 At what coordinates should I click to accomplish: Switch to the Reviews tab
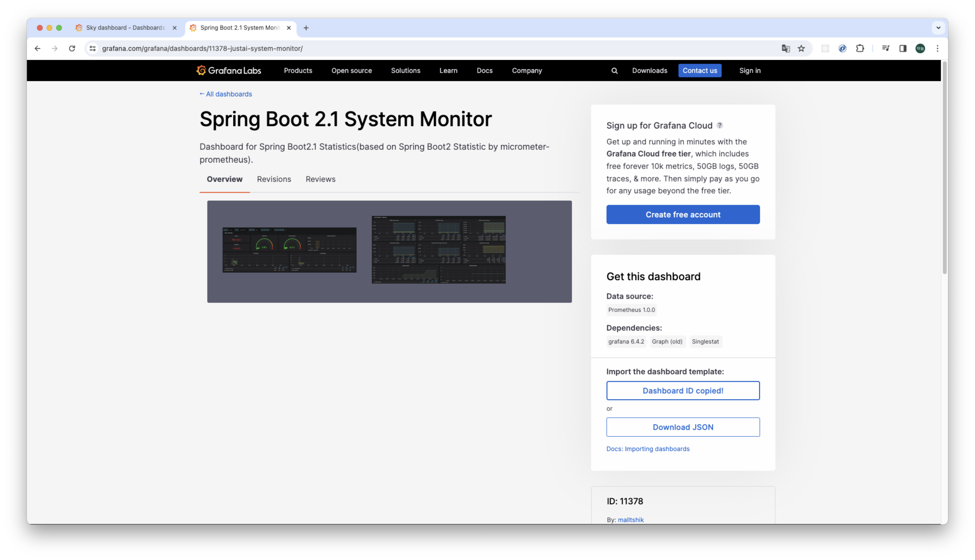point(320,179)
